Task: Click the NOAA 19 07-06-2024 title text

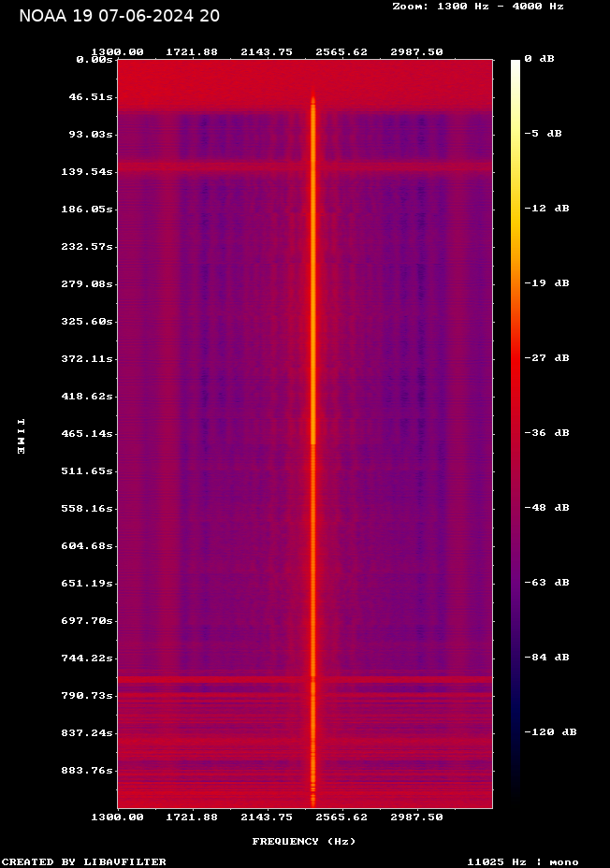Action: pyautogui.click(x=119, y=16)
